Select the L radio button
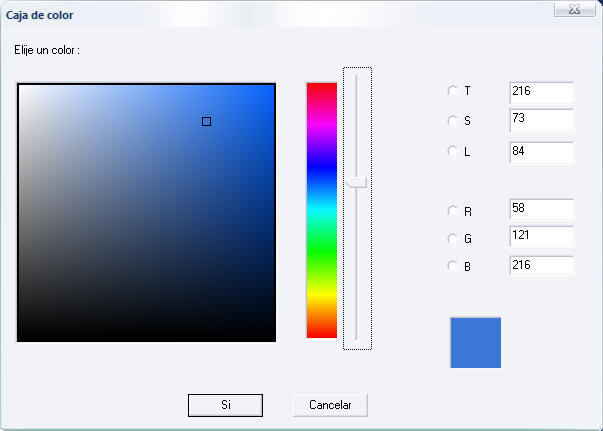Image resolution: width=603 pixels, height=431 pixels. pyautogui.click(x=453, y=151)
